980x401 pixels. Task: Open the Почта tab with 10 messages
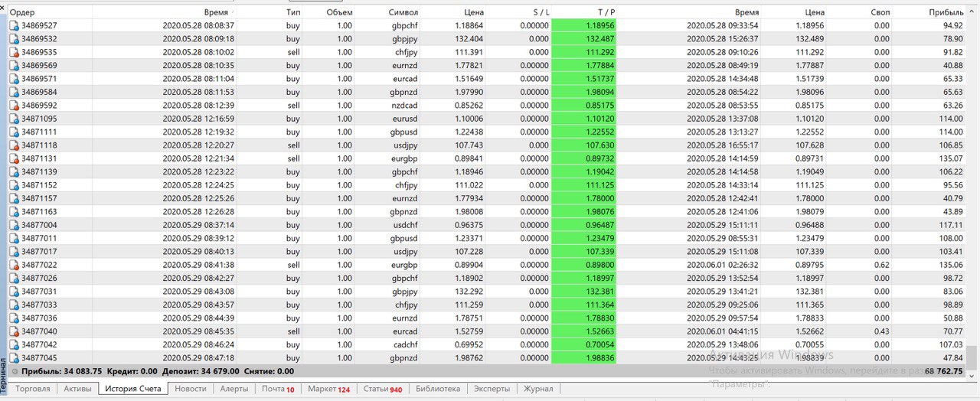tap(278, 389)
